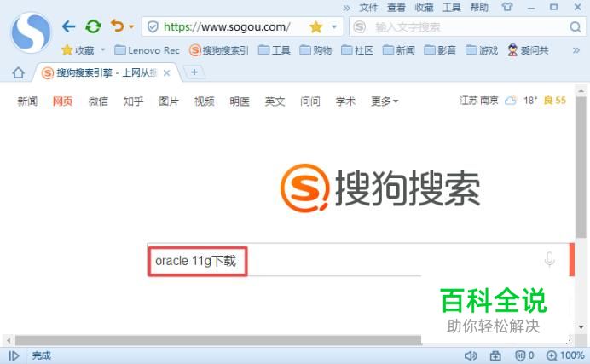590x364 pixels.
Task: Open the 购物 bookmark folder
Action: 315,50
